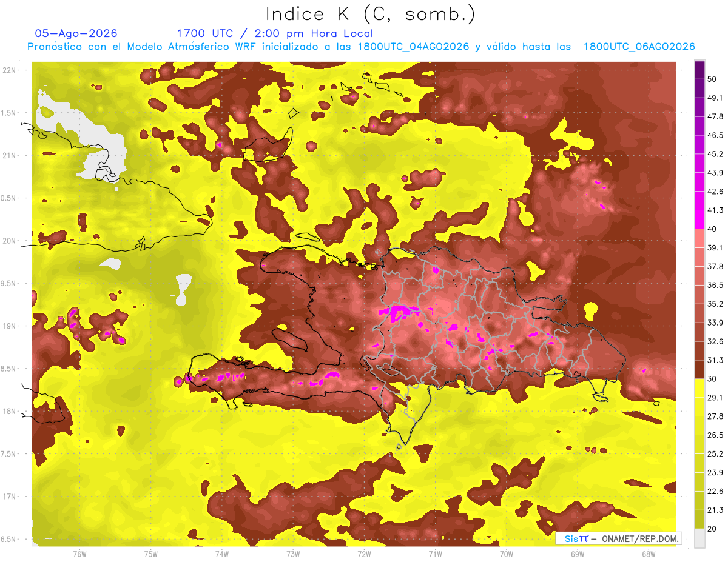Viewport: 728px width, 562px height.
Task: Click the "20N" latitude label
Action: click(x=10, y=241)
